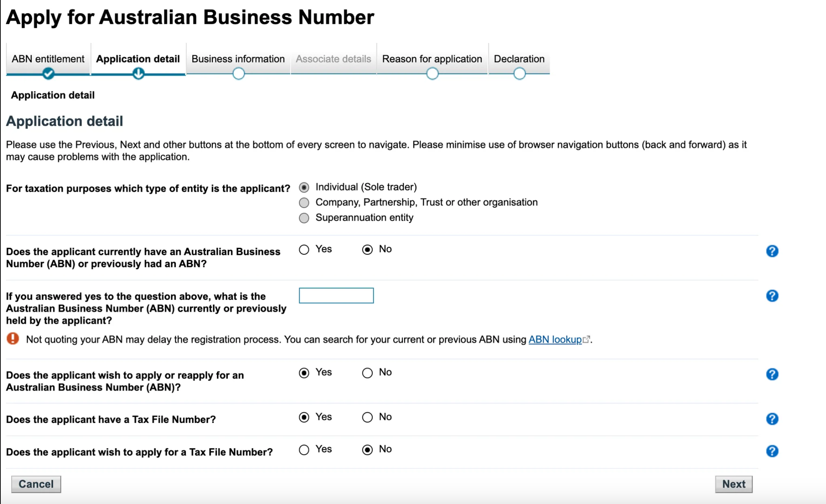
Task: Choose Yes for currently having an ABN
Action: point(304,249)
